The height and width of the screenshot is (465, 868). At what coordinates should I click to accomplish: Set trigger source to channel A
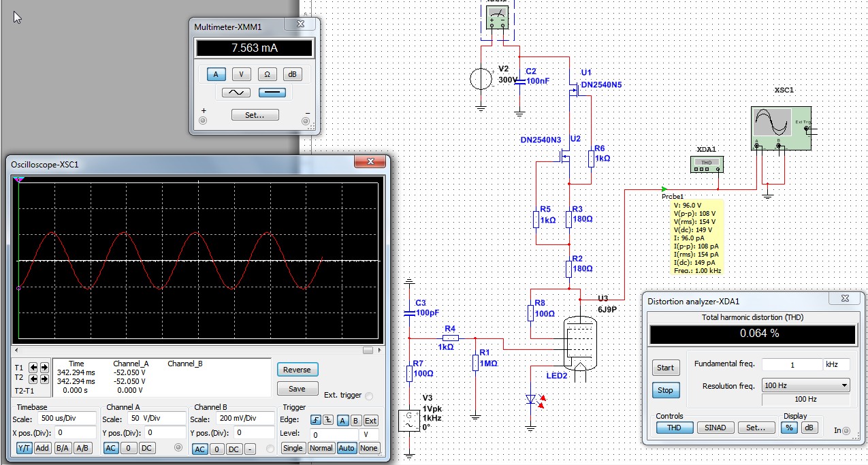tap(342, 420)
